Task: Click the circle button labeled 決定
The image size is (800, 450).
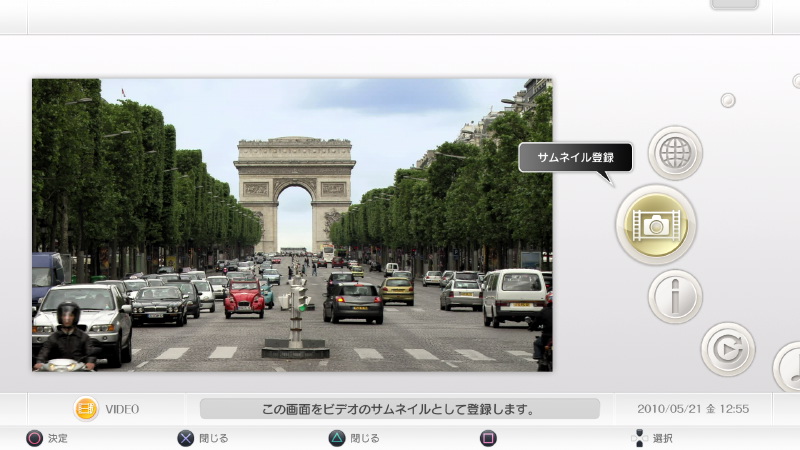Action: pos(34,438)
